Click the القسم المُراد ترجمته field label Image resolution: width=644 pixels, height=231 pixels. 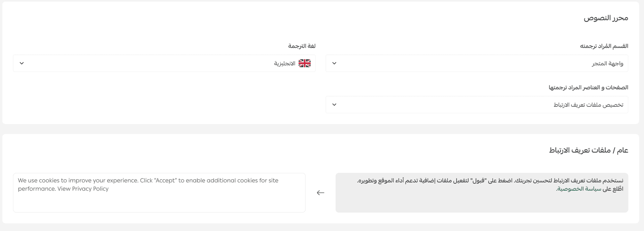(604, 46)
